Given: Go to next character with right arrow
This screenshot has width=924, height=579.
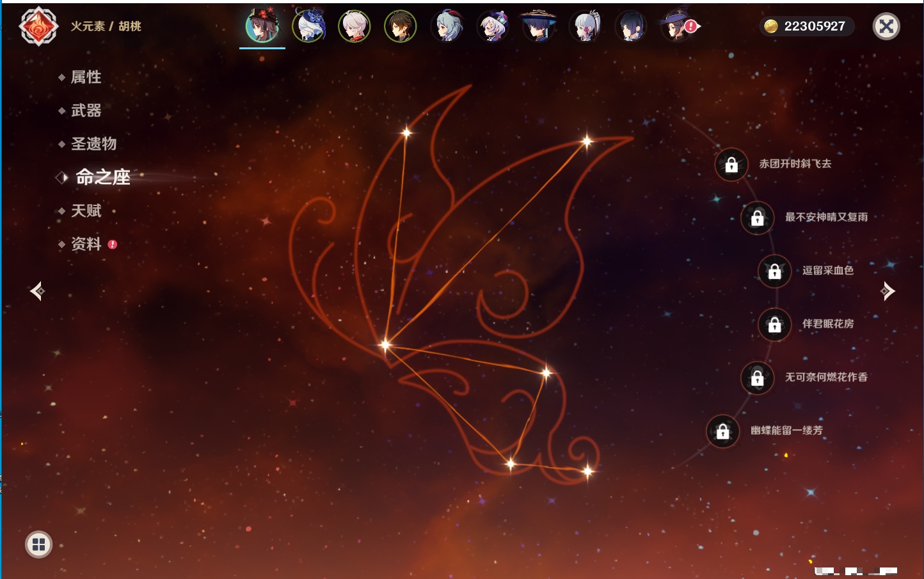Looking at the screenshot, I should point(887,291).
